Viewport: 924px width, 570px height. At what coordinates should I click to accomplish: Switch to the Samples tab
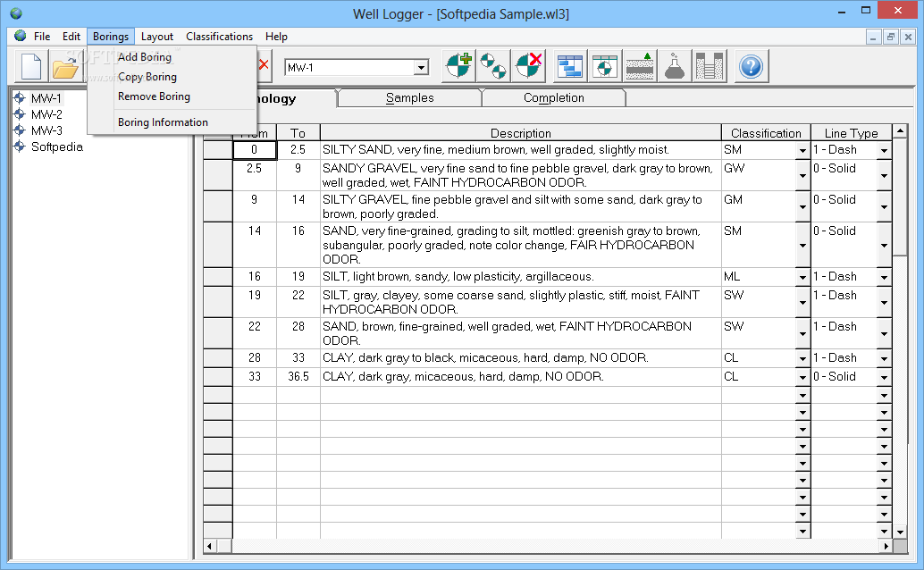pyautogui.click(x=409, y=98)
